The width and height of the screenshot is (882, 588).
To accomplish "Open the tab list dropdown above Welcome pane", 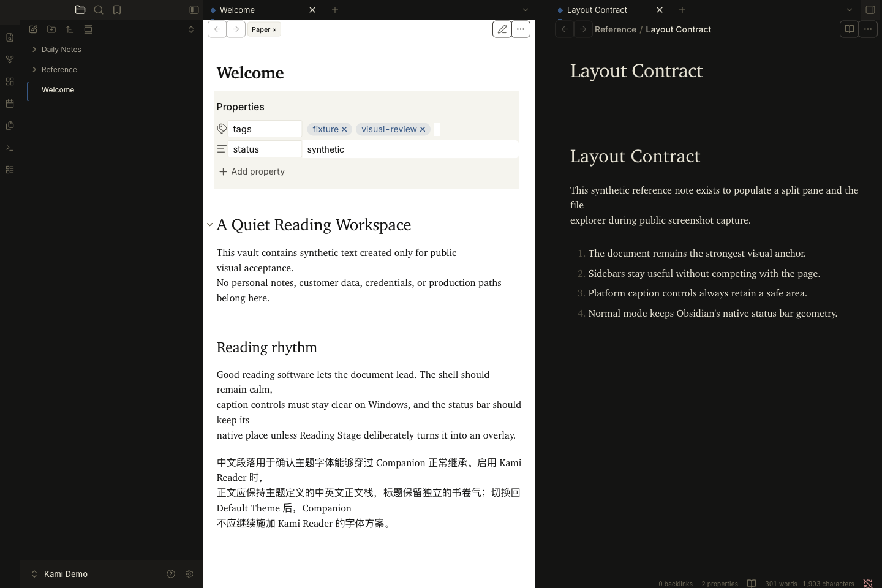I will (x=526, y=10).
